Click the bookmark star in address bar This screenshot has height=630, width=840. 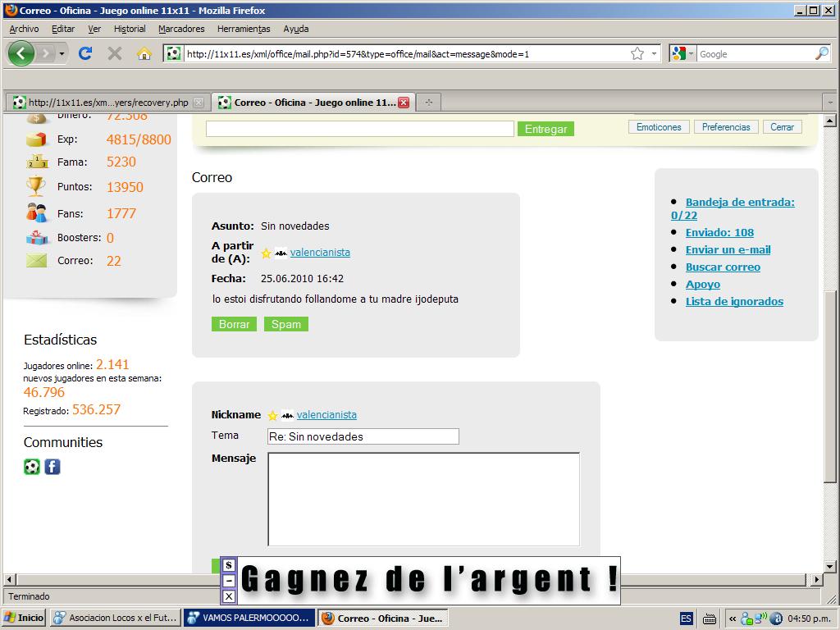[x=637, y=54]
